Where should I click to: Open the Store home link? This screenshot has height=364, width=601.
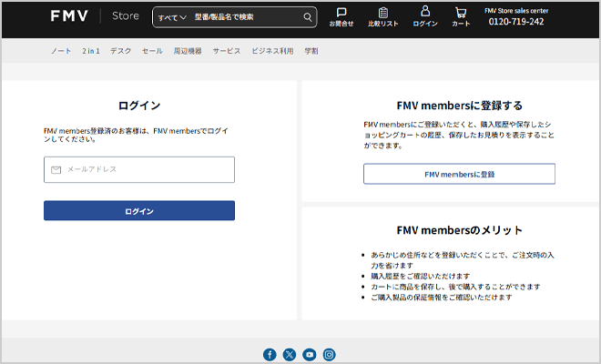[x=126, y=16]
